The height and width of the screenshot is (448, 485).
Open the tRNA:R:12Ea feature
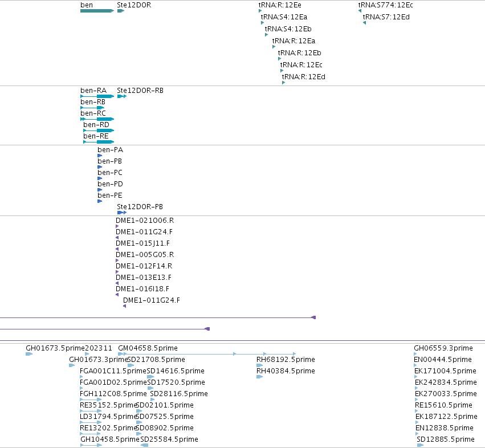click(294, 41)
